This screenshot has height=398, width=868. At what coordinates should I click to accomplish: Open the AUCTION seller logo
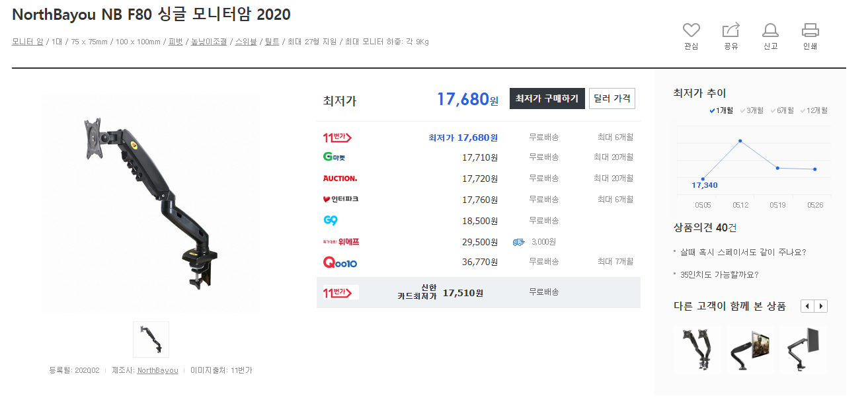pyautogui.click(x=340, y=179)
